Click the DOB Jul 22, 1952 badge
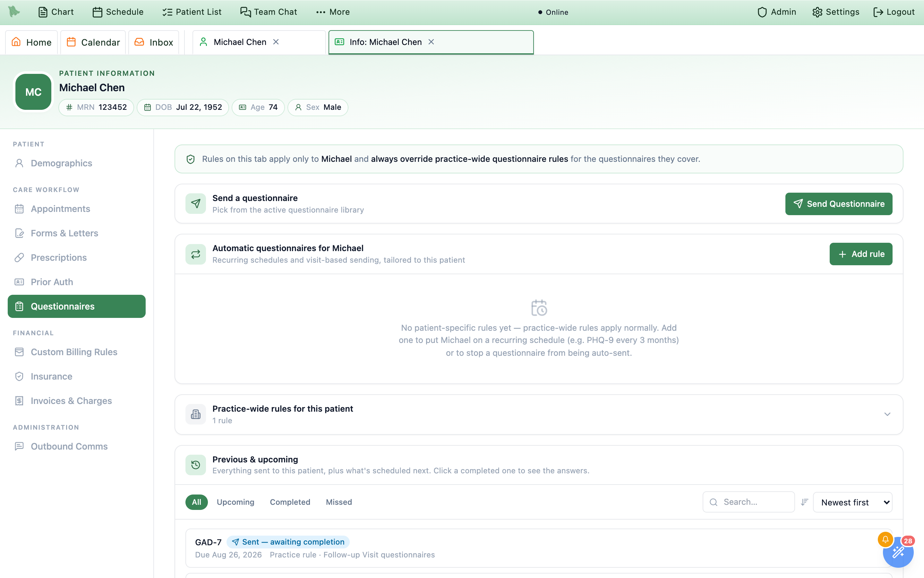924x578 pixels. [183, 108]
